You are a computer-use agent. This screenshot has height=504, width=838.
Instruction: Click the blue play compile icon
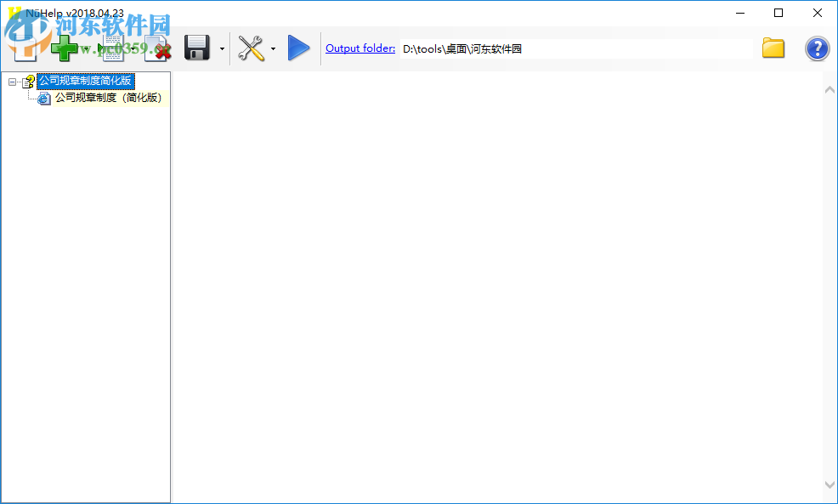(x=298, y=48)
